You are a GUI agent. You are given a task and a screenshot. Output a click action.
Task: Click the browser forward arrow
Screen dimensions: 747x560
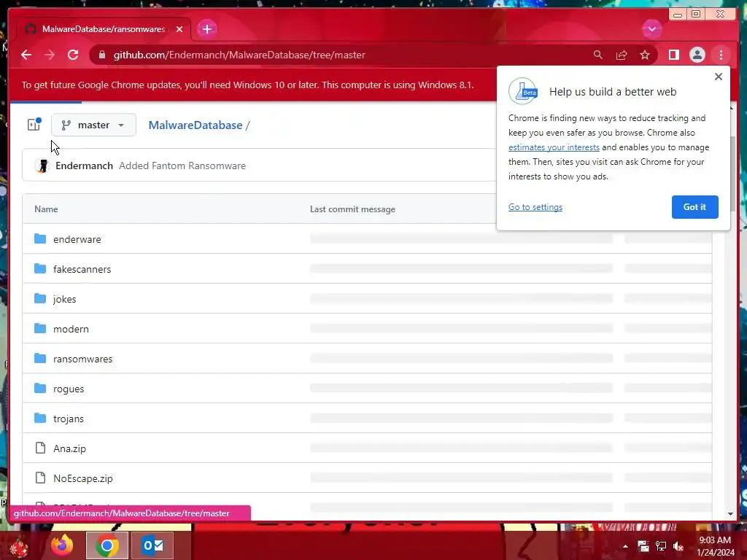[50, 55]
